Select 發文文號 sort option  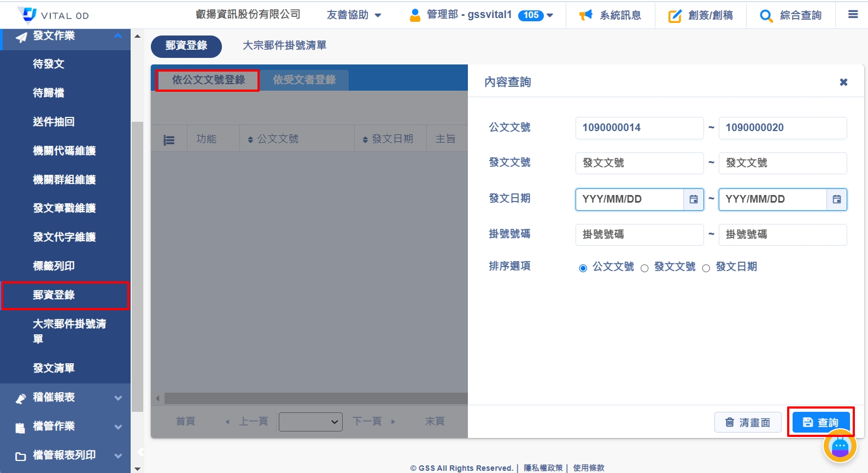644,268
